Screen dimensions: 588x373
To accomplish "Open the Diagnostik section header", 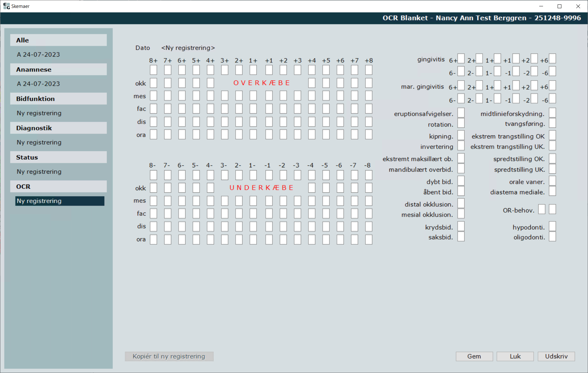I will coord(58,128).
